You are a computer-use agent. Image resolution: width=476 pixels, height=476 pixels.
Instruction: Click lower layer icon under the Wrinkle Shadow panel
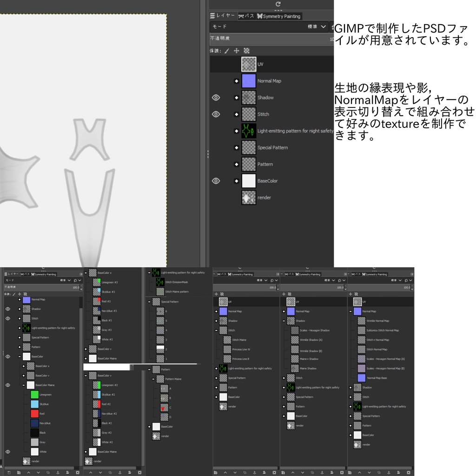(x=302, y=472)
